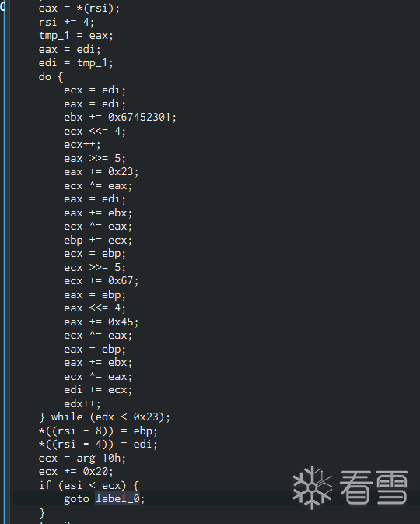Select 0x67 in ecx += 0x67
The image size is (420, 524).
(x=121, y=281)
